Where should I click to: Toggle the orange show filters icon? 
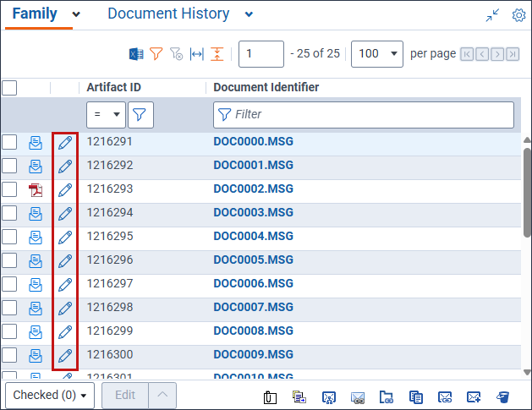pos(156,54)
